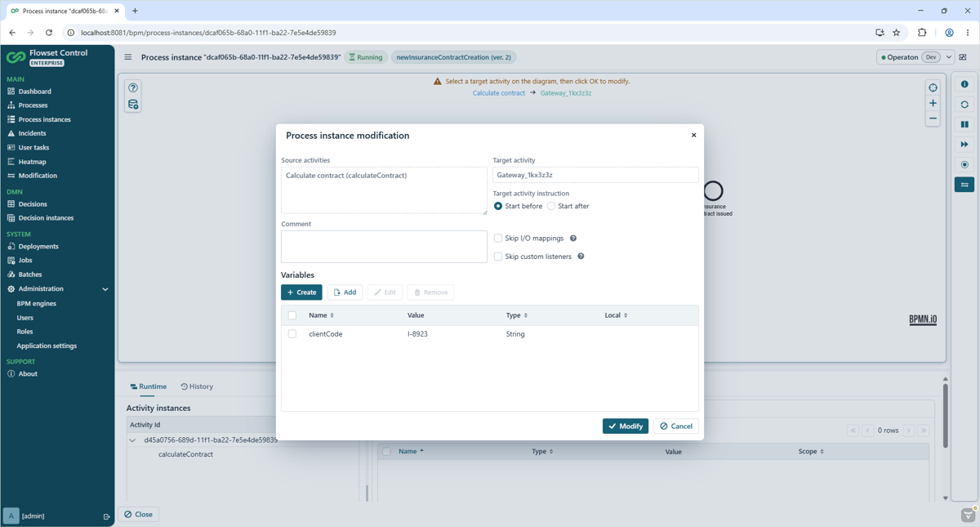Close the modification dialog with X
980x527 pixels.
(x=693, y=135)
